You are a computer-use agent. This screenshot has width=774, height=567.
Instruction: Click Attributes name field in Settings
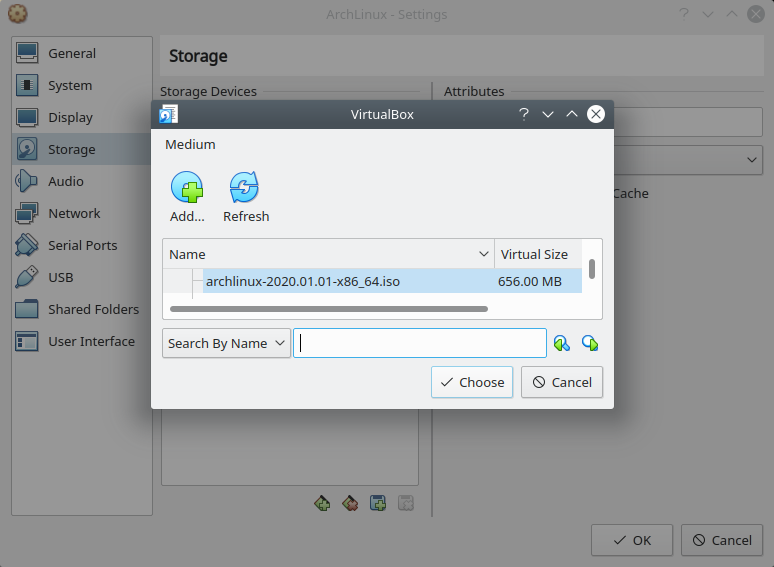click(689, 122)
